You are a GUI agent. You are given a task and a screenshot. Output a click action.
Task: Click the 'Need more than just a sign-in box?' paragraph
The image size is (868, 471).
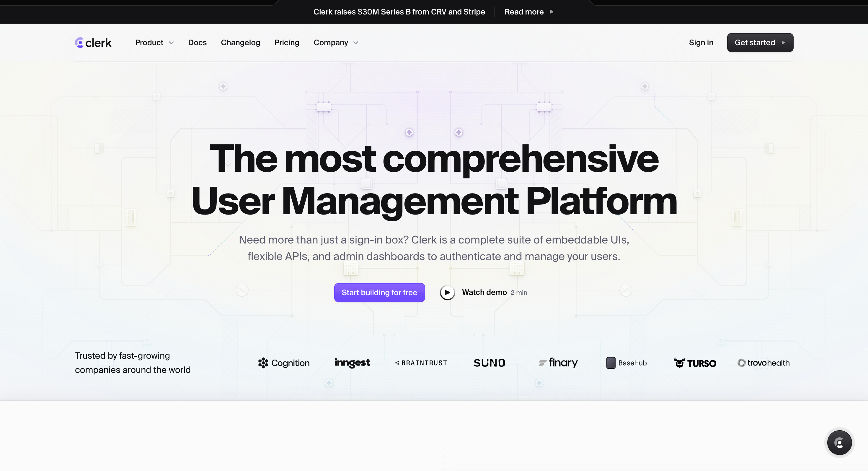pyautogui.click(x=434, y=248)
